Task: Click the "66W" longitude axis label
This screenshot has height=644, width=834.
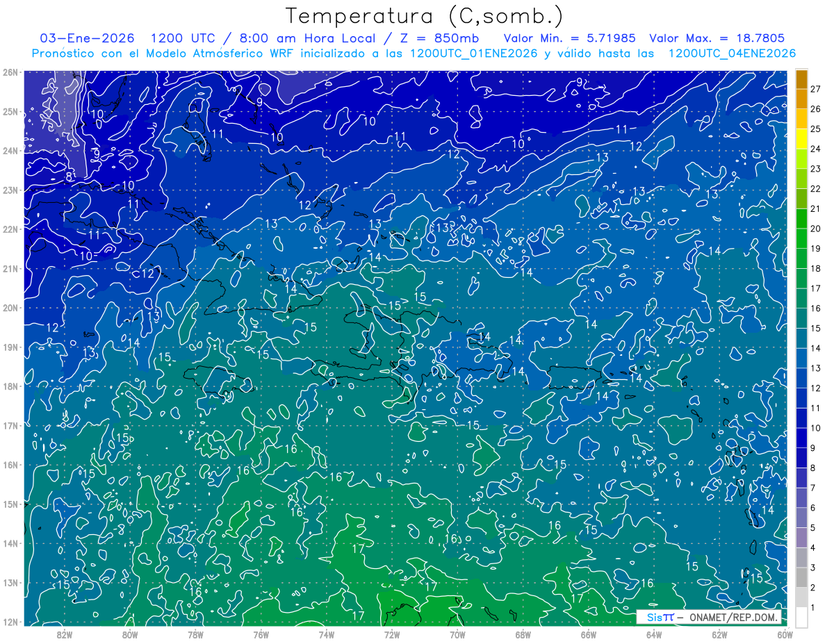Action: [589, 634]
